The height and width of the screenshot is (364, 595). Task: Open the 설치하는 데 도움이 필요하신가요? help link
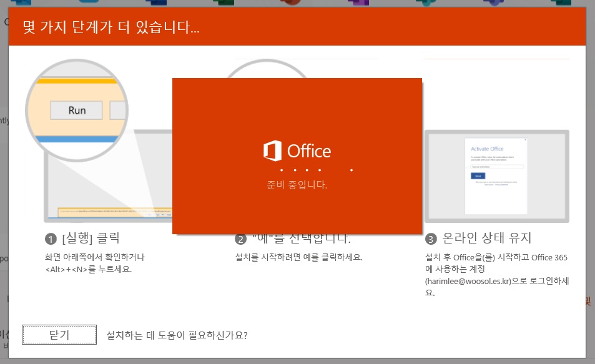tap(177, 335)
